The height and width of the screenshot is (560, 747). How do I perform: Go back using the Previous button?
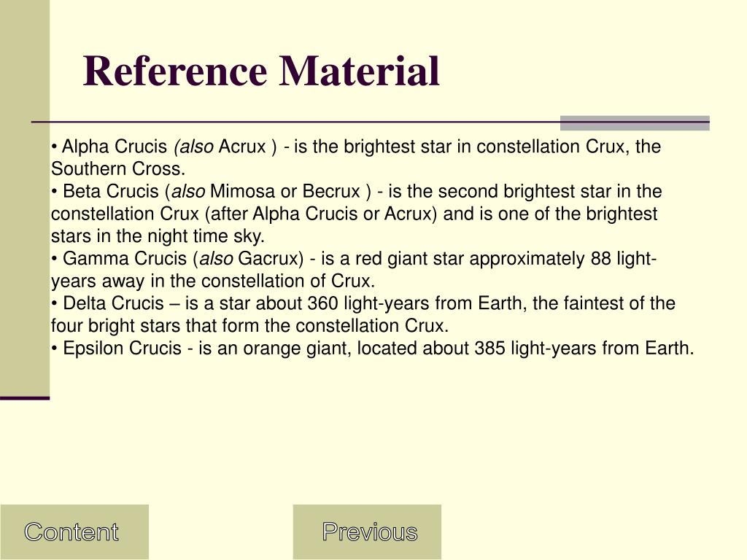tap(368, 532)
